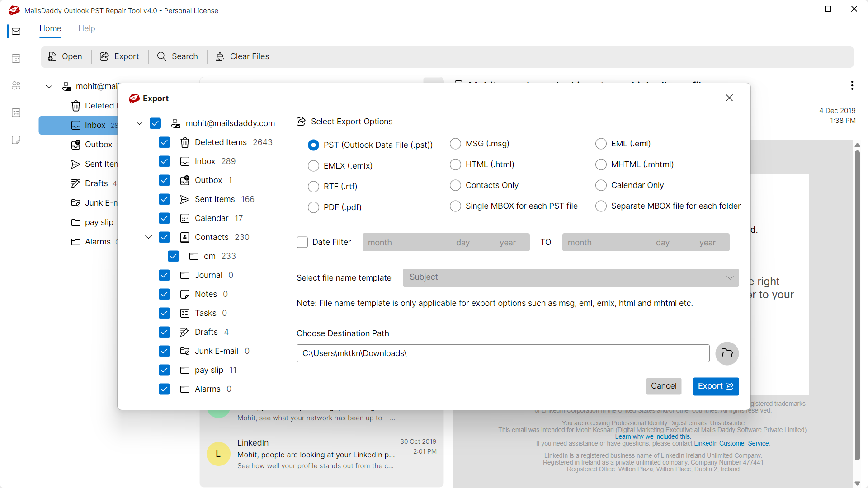
Task: Uncheck the pay slip folder checkbox
Action: 164,370
